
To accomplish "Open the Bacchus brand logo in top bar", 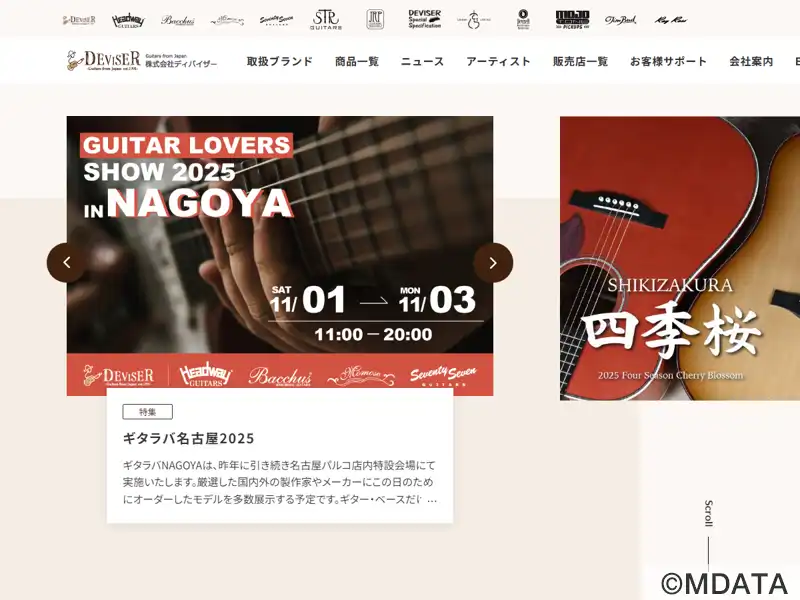I will tap(178, 19).
